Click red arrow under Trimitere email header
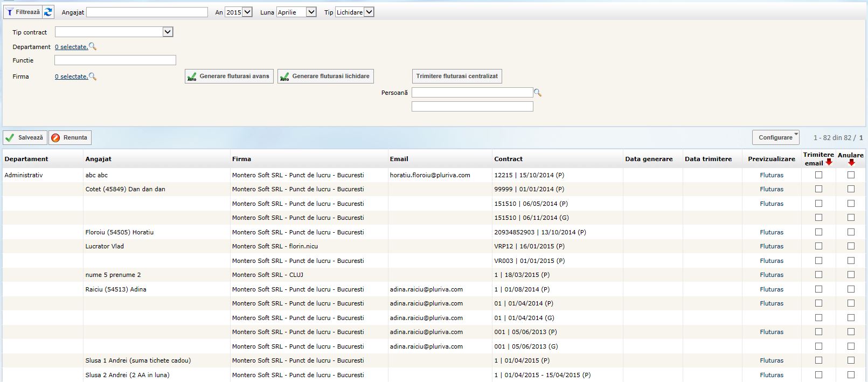Screen dimensions: 868x382 829,162
